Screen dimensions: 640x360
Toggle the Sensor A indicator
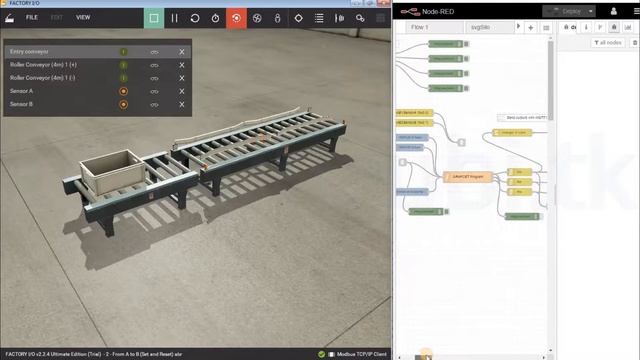point(123,91)
